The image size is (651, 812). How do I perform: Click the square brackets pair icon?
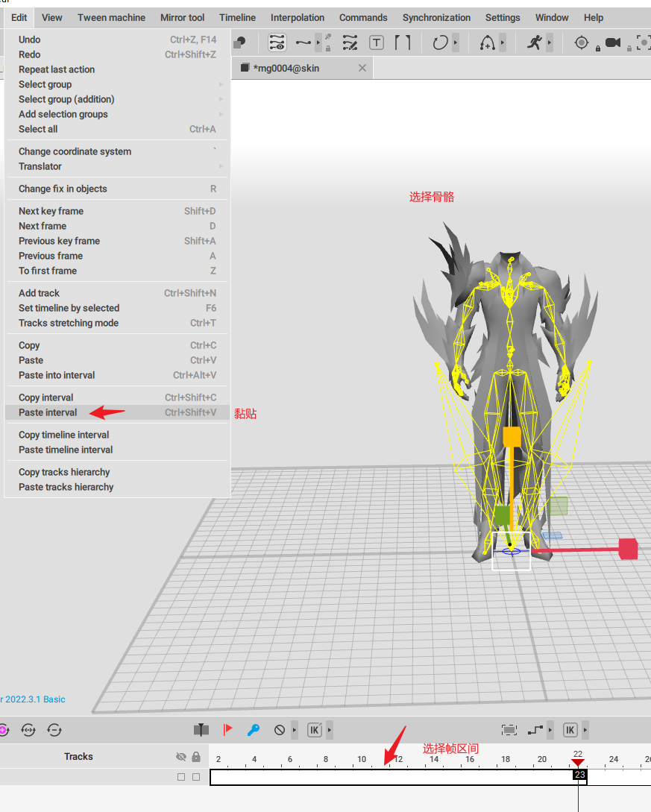[x=403, y=43]
